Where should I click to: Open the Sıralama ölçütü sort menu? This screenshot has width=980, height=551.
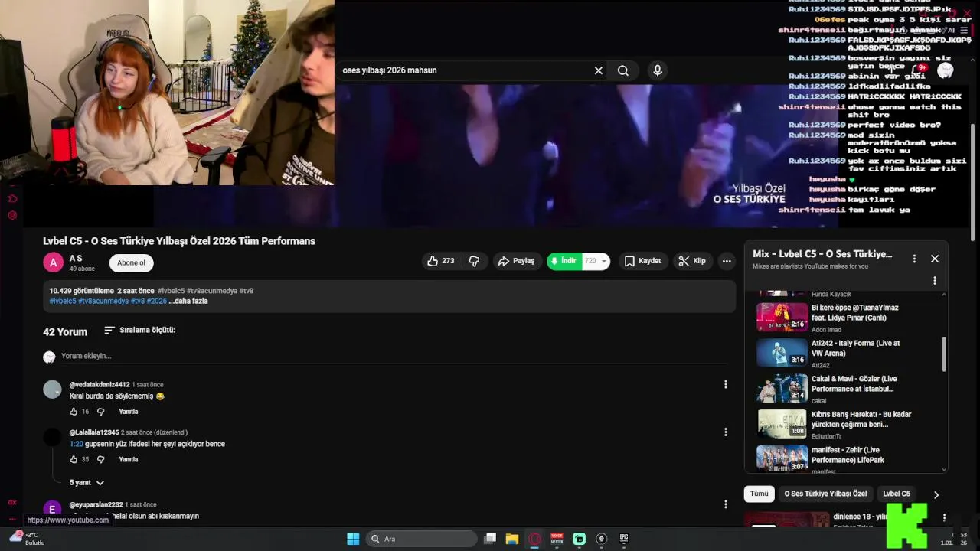click(x=139, y=330)
